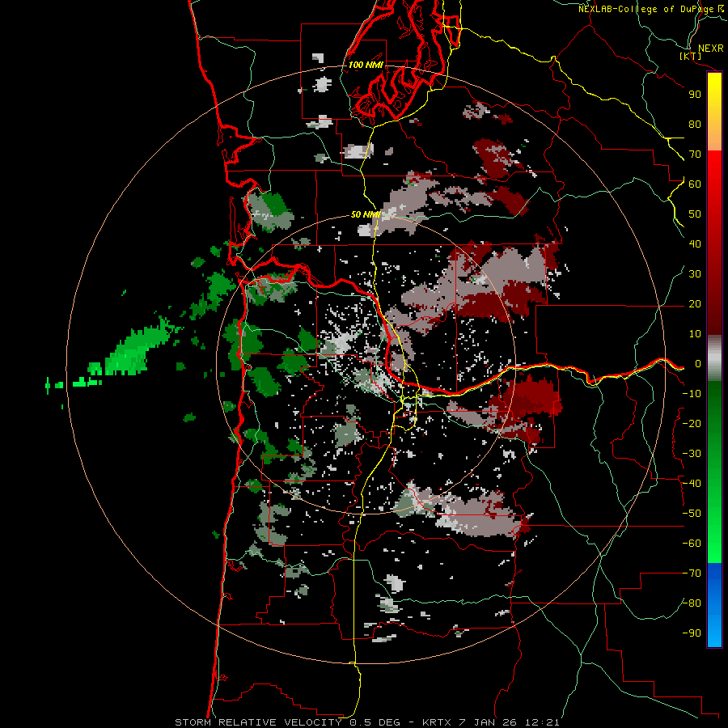
Task: Select the "-30" value on the velocity scale
Action: [x=692, y=454]
